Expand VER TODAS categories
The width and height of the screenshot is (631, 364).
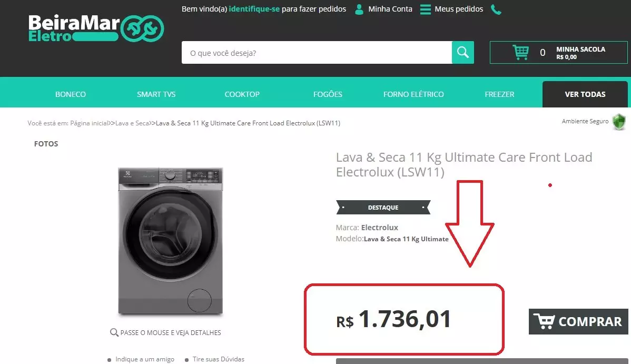pyautogui.click(x=585, y=94)
